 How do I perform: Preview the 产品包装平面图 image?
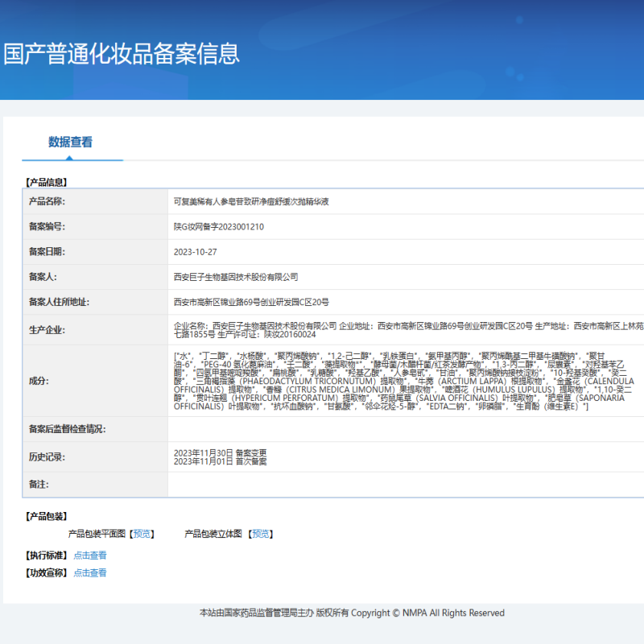pyautogui.click(x=142, y=534)
